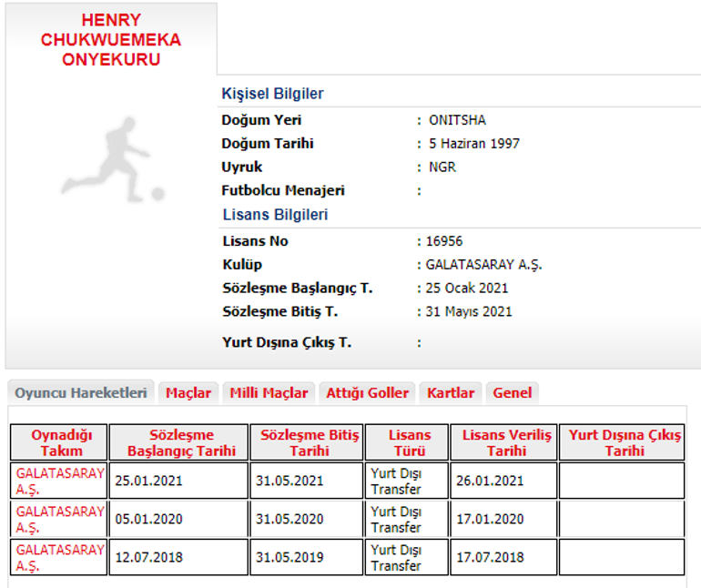
Task: Click GALATASARAY A.Ş. link in 05.01.2020 row
Action: click(60, 519)
